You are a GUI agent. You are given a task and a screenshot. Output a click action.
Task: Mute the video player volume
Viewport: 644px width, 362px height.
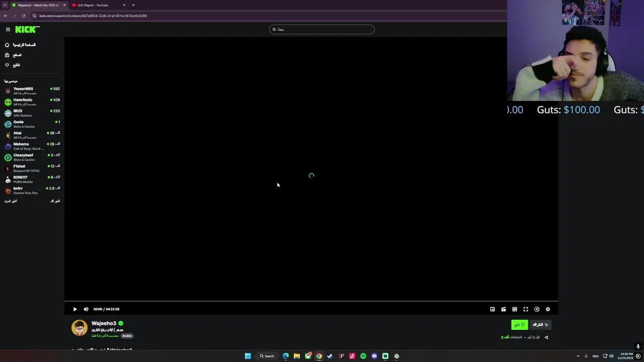pyautogui.click(x=86, y=309)
